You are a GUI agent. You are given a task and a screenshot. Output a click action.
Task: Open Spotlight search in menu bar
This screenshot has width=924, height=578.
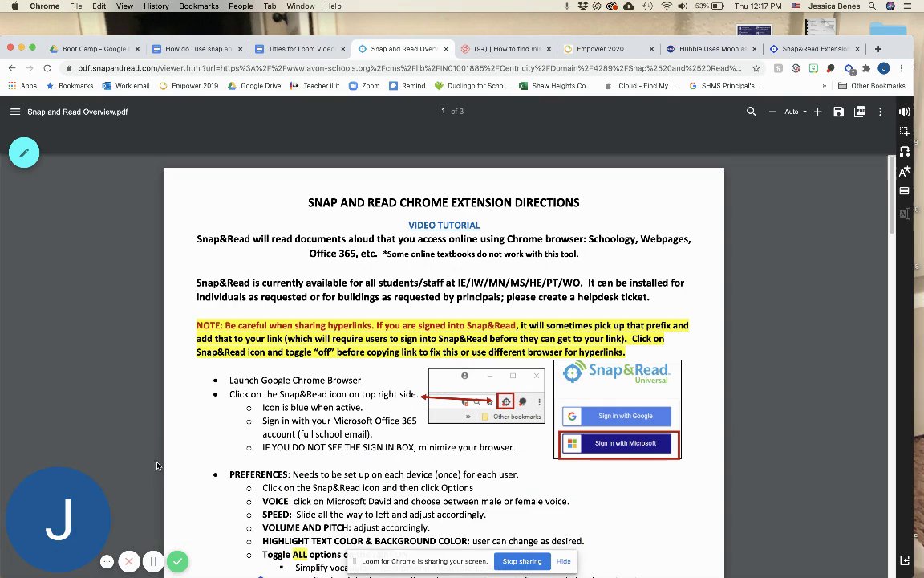872,6
